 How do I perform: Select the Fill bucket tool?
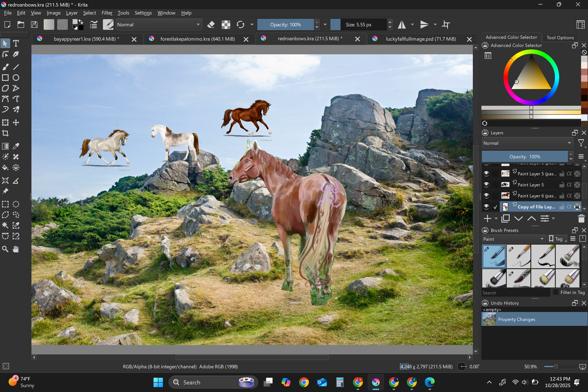pyautogui.click(x=5, y=167)
